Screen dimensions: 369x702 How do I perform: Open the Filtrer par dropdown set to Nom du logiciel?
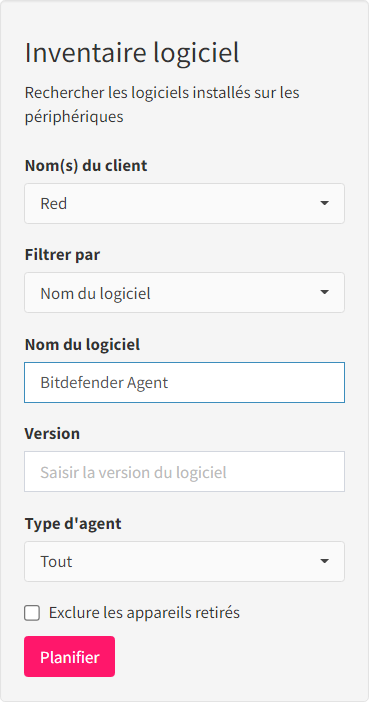(x=184, y=292)
